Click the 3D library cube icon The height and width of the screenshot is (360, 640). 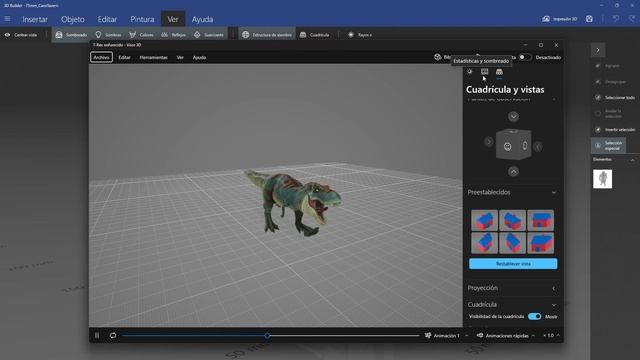[438, 57]
